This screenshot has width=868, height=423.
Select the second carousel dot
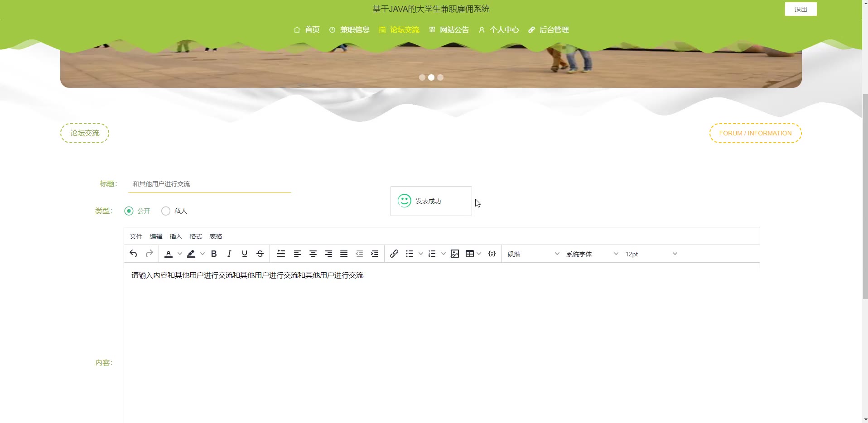[431, 77]
